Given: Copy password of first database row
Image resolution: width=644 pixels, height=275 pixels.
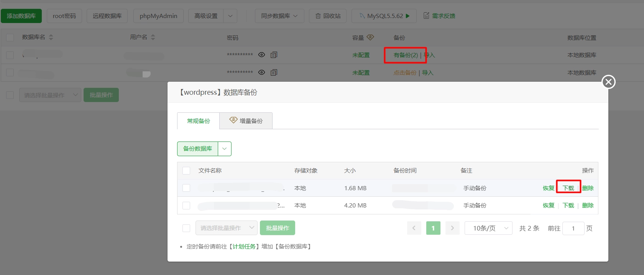Looking at the screenshot, I should tap(274, 55).
